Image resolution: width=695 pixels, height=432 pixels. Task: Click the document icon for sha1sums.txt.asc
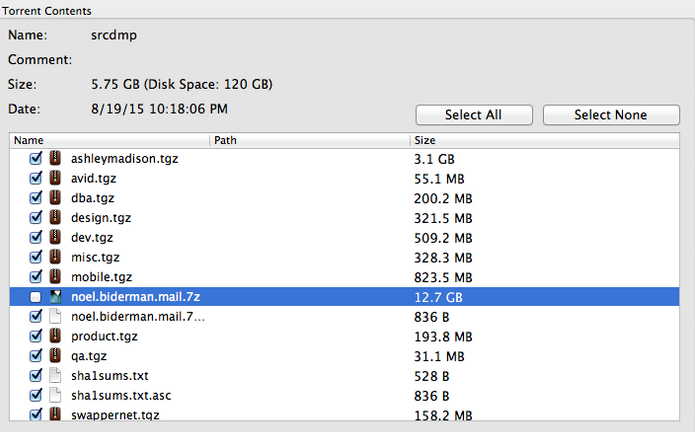coord(55,395)
